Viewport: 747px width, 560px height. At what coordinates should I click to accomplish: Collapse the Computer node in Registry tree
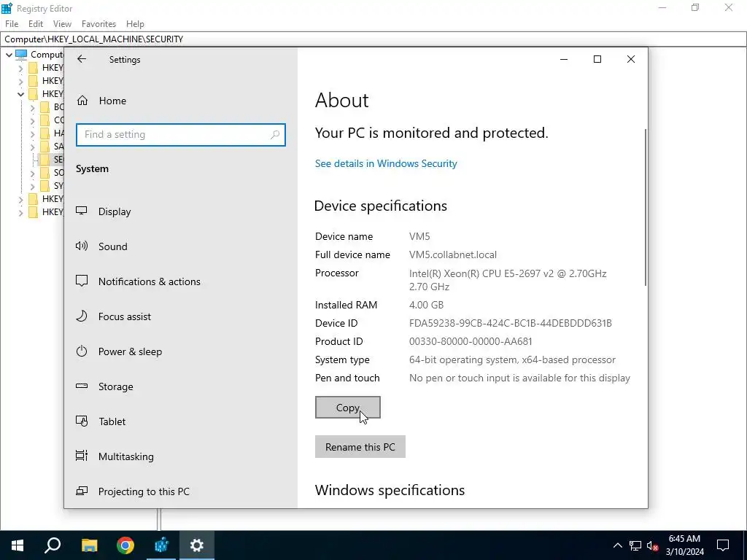[x=9, y=55]
